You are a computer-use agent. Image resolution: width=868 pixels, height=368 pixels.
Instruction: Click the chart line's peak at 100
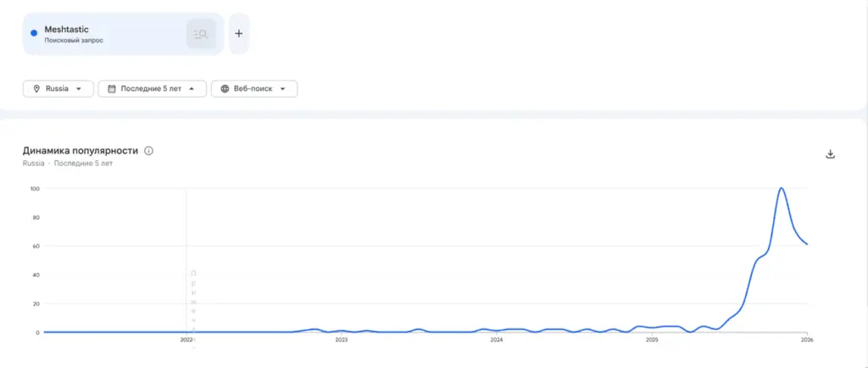(781, 188)
